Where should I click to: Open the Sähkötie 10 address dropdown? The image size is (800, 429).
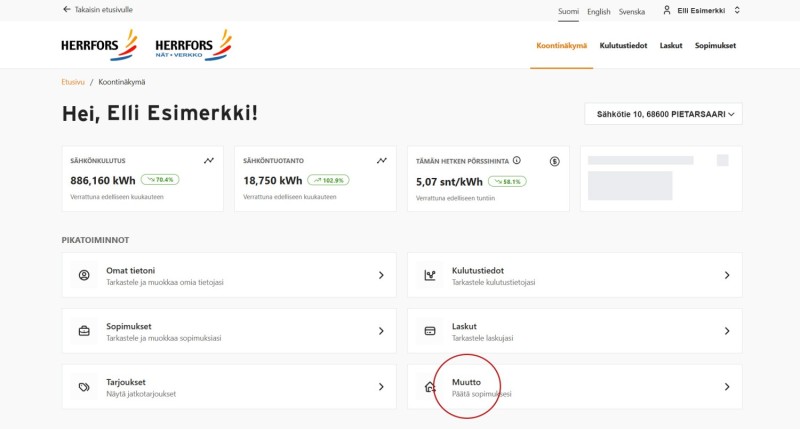point(663,114)
